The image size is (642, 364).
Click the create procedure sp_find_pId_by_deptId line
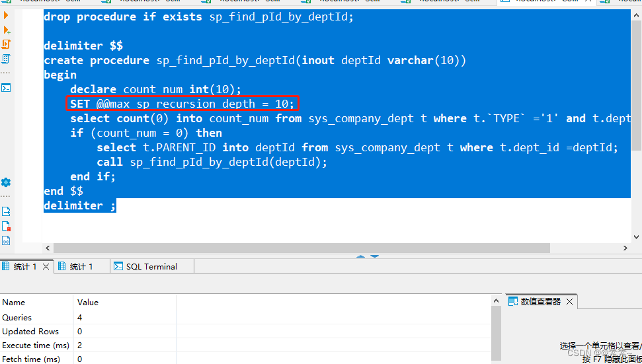(255, 60)
